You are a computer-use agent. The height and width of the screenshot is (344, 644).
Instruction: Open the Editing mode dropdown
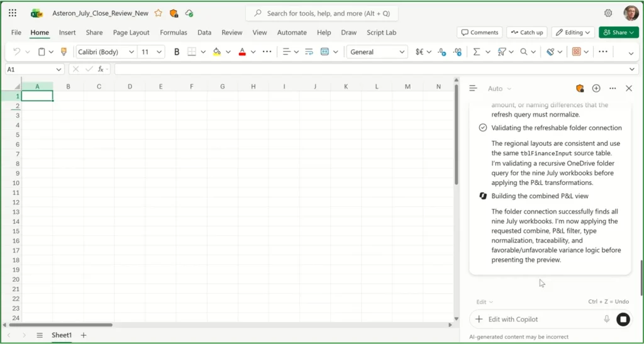pyautogui.click(x=573, y=33)
